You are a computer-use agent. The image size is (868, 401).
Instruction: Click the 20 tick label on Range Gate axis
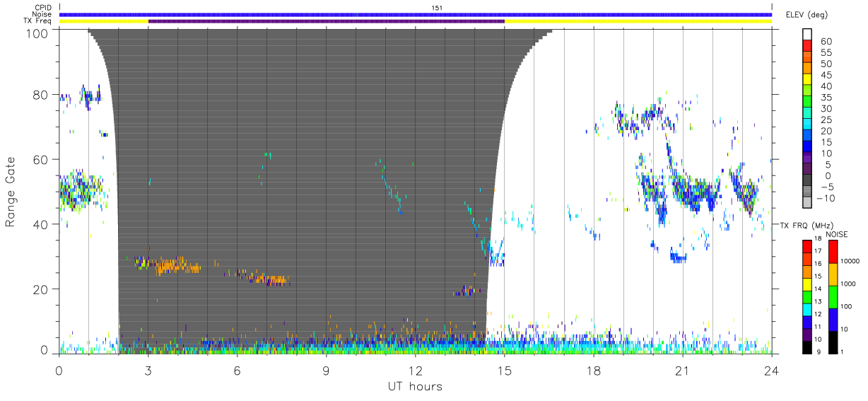(x=41, y=289)
